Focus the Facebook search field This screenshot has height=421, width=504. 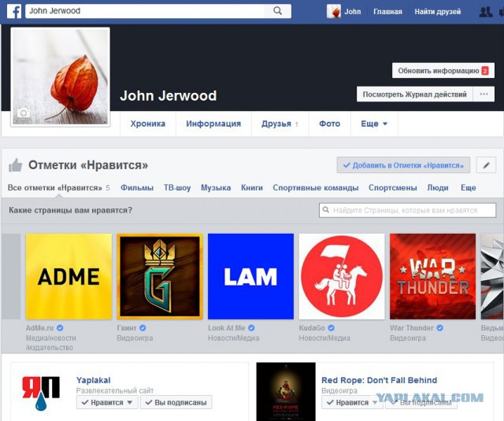pyautogui.click(x=145, y=11)
